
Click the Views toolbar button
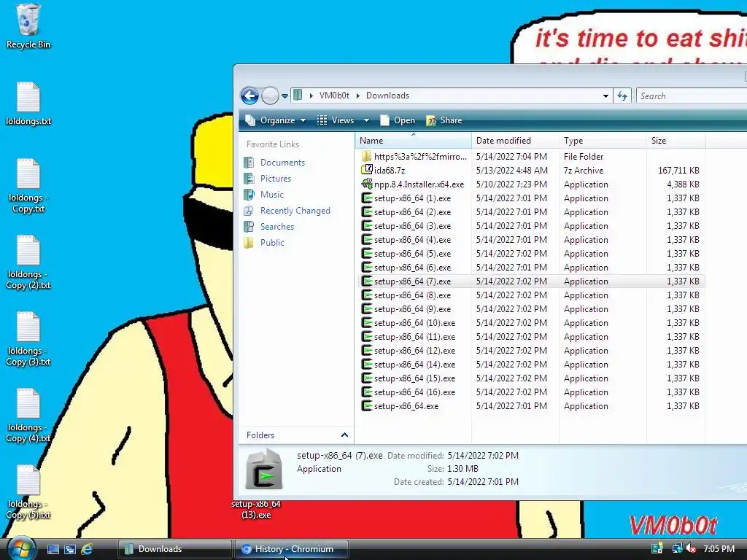pos(336,120)
